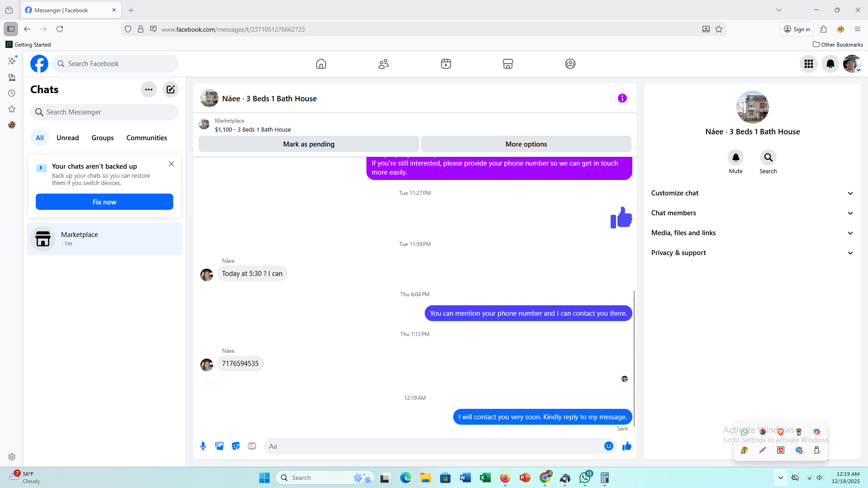Click the taskbar Search box
The width and height of the screenshot is (868, 488).
[326, 478]
